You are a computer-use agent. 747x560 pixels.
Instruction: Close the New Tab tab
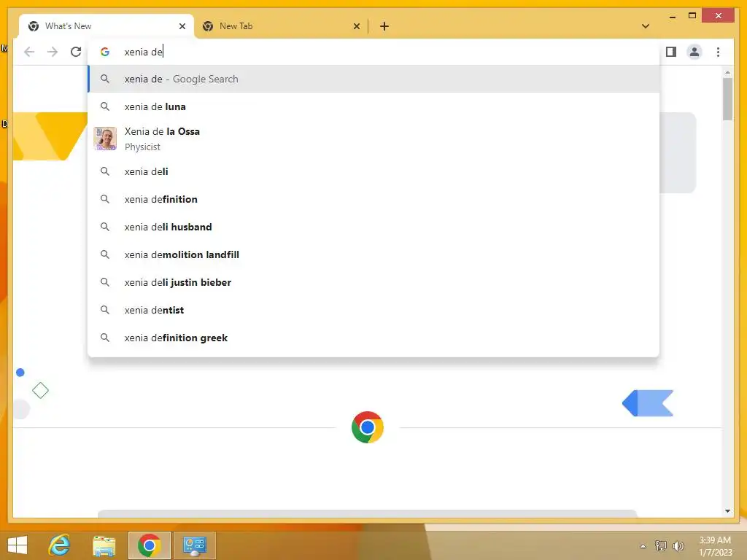(x=356, y=26)
